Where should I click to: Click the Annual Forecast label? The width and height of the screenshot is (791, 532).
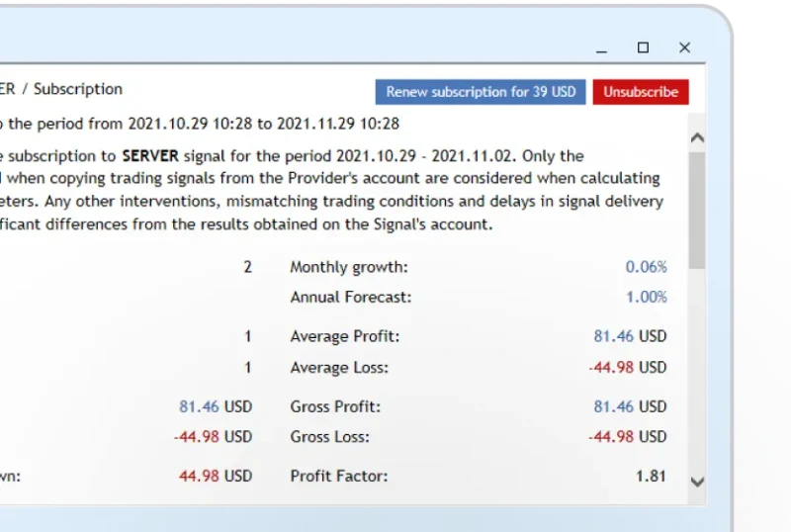tap(351, 297)
